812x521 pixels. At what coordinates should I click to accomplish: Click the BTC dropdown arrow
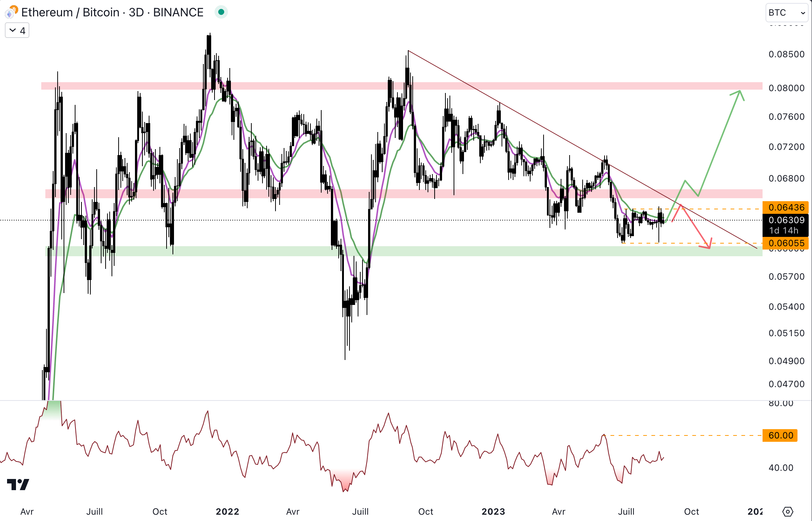click(803, 13)
